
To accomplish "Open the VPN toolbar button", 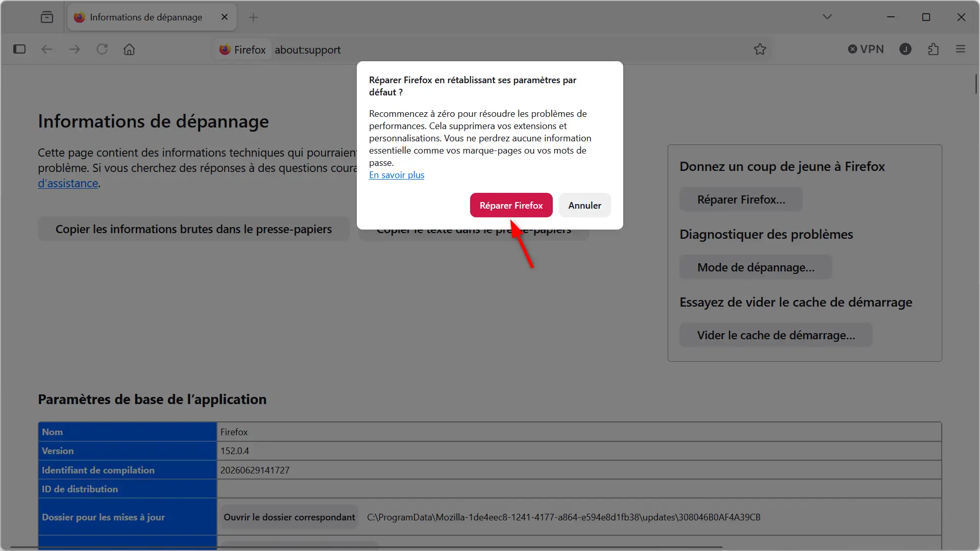I will (x=866, y=49).
